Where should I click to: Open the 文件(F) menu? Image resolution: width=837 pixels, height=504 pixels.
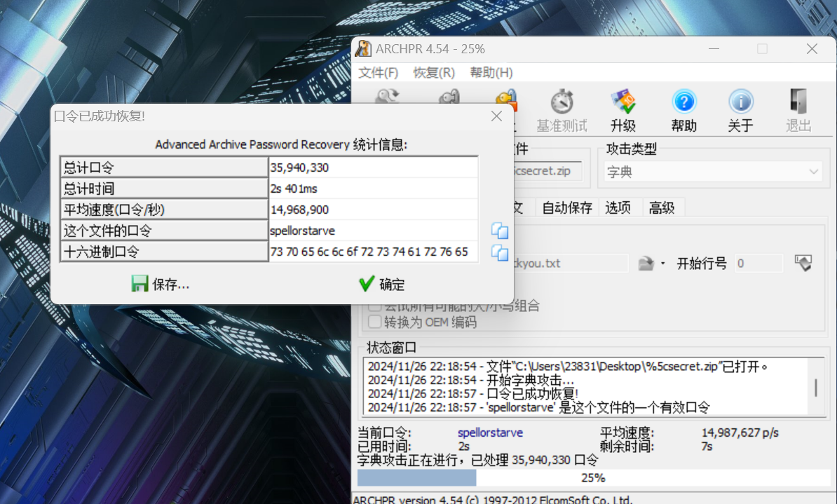point(378,73)
